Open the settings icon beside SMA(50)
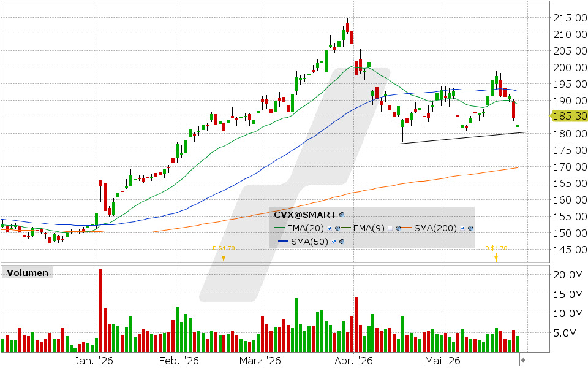This screenshot has height=368, width=588. [x=342, y=242]
